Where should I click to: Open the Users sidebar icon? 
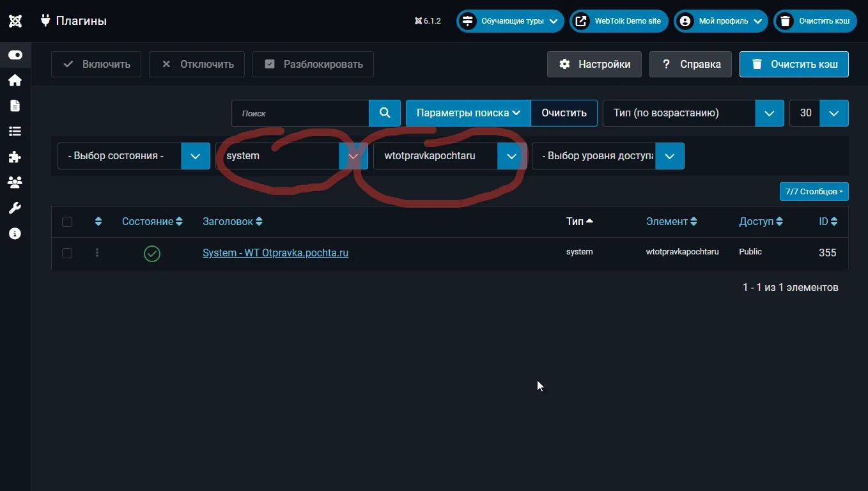click(15, 183)
